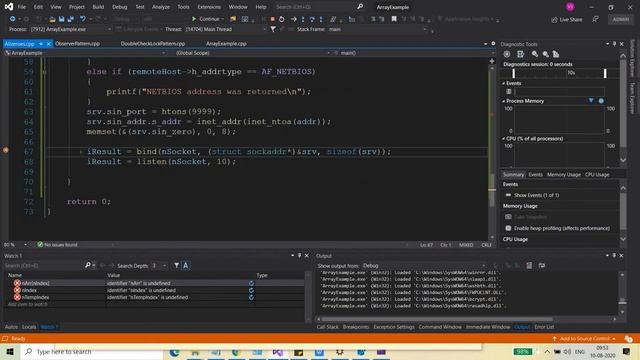Open Memory Usage tab in Diagnostic Tools
640x360 pixels.
(564, 175)
